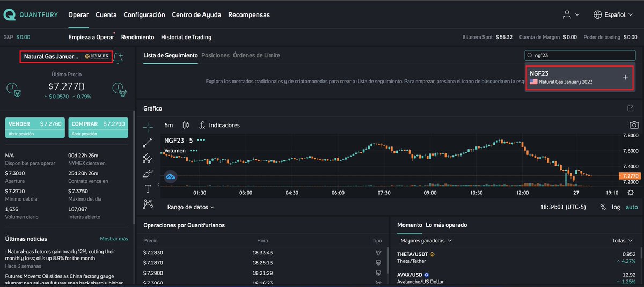The width and height of the screenshot is (644, 287).
Task: Open the Recompensas menu
Action: click(x=249, y=15)
